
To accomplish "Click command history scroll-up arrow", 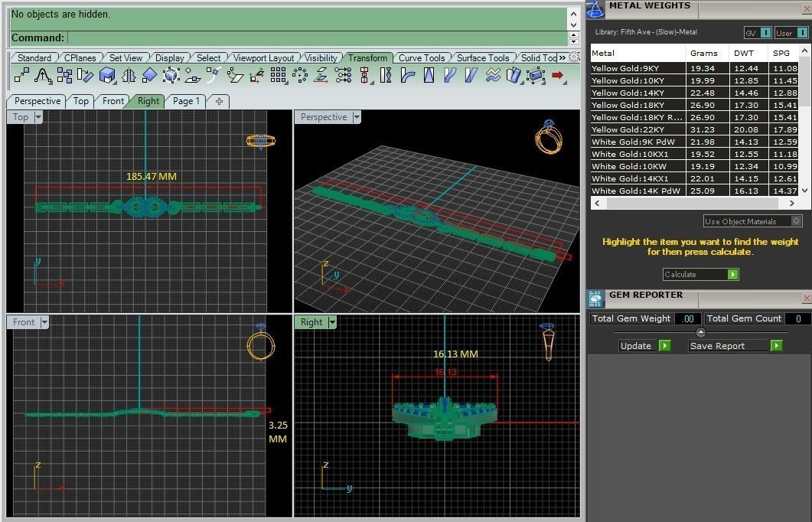I will tap(573, 13).
